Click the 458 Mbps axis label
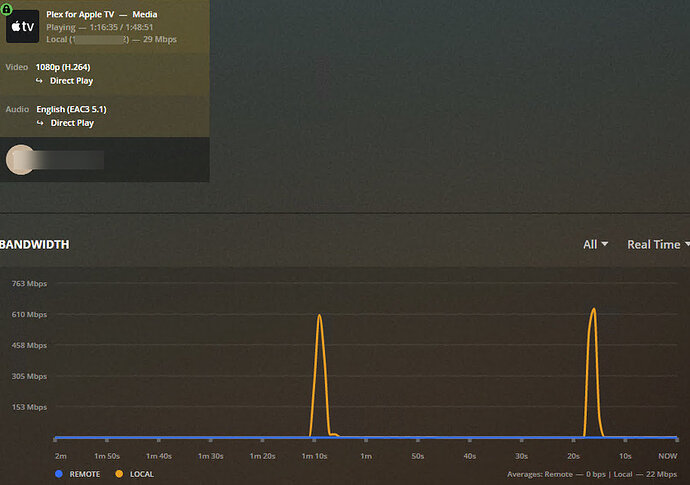This screenshot has width=690, height=485. coord(29,345)
